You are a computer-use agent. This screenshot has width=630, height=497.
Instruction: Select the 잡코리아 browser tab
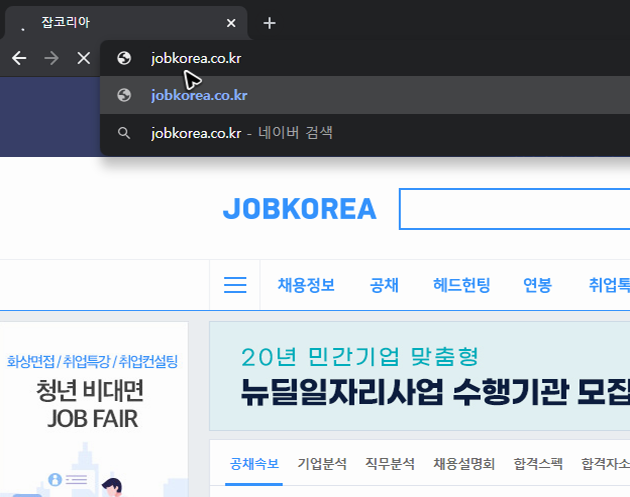(x=125, y=23)
